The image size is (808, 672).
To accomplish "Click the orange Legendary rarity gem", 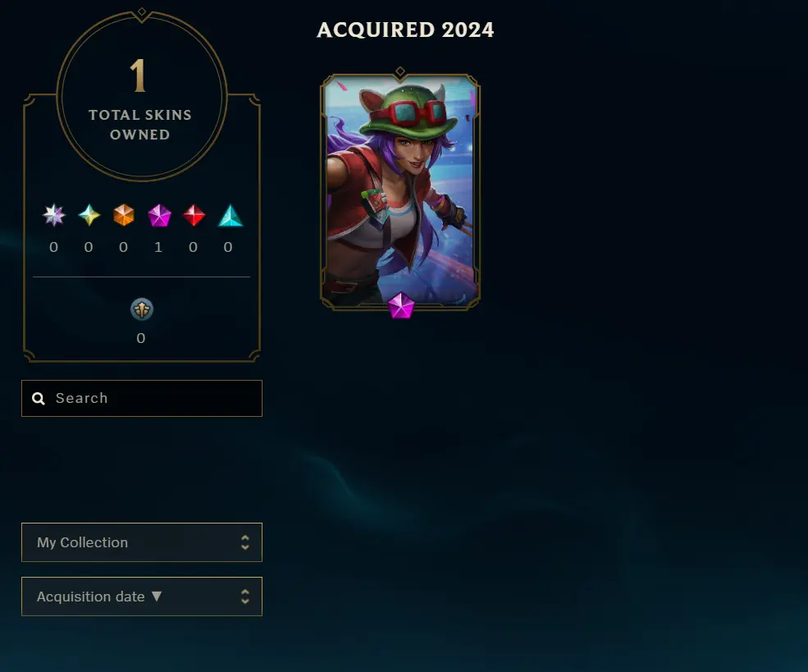I will pos(124,216).
